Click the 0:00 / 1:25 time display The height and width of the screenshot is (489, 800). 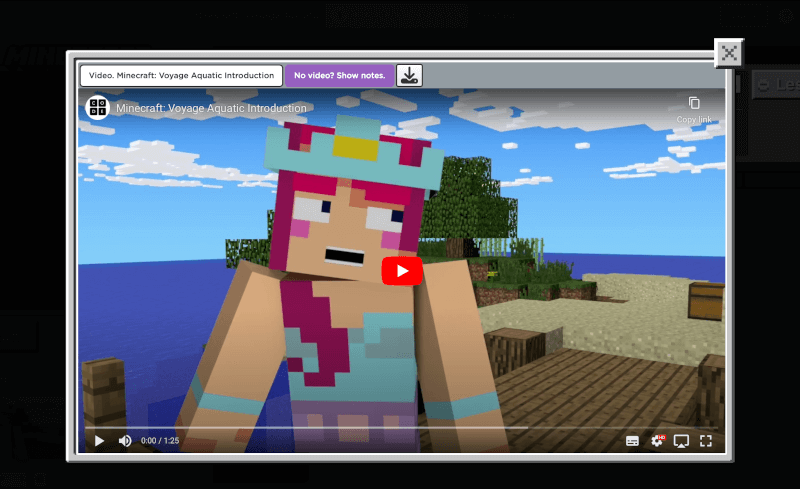point(160,441)
